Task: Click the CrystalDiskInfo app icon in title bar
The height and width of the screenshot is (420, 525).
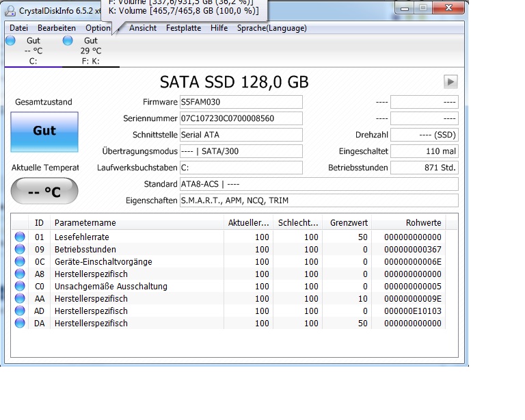Action: pos(10,11)
